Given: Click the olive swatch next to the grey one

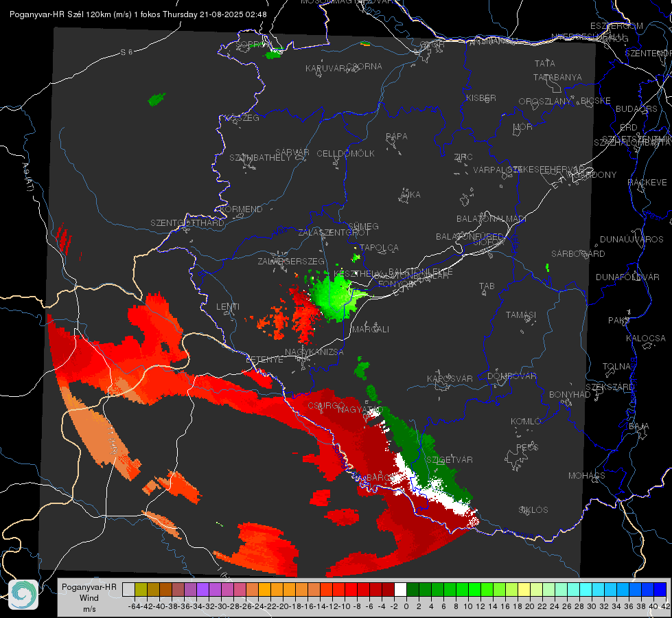Looking at the screenshot, I should 141,589.
